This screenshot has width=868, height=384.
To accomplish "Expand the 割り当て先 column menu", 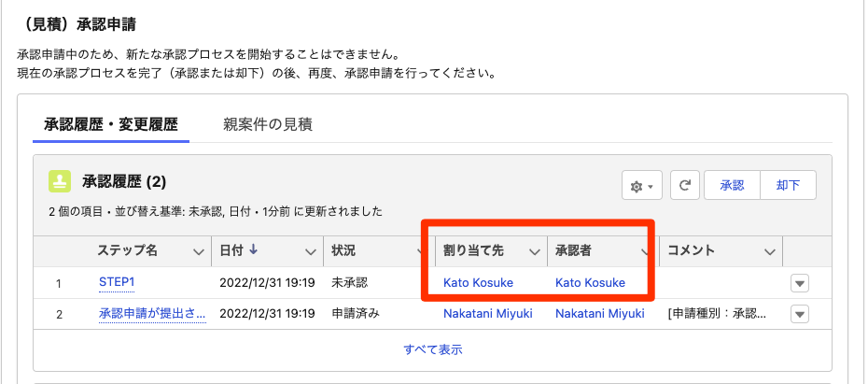I will click(x=534, y=252).
